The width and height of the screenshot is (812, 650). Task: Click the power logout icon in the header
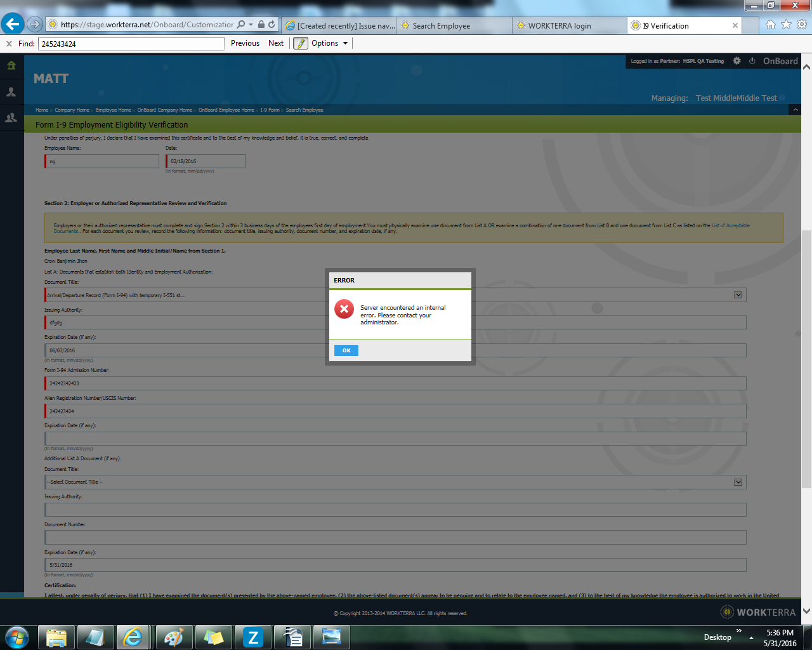[752, 61]
